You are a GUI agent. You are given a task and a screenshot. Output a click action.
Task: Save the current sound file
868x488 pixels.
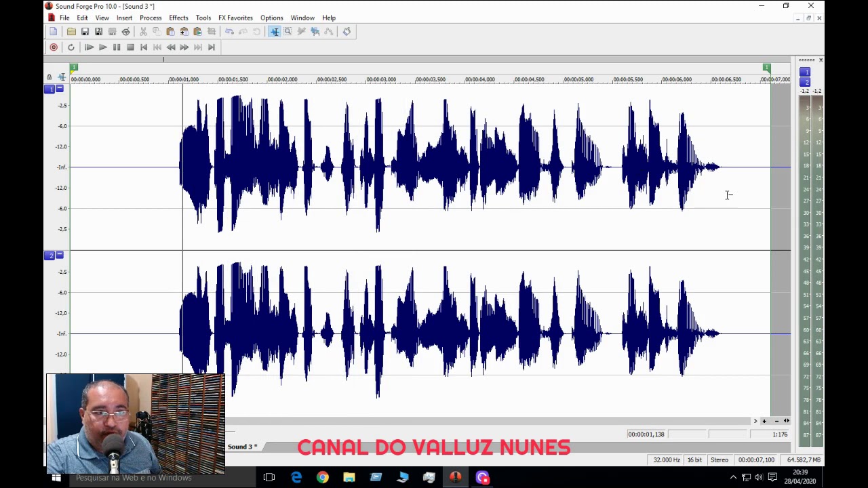coord(85,32)
